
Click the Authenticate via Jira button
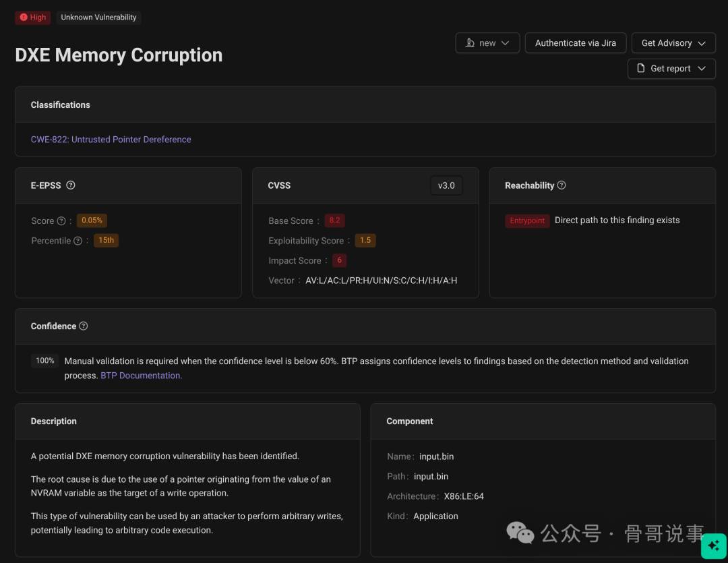(575, 43)
